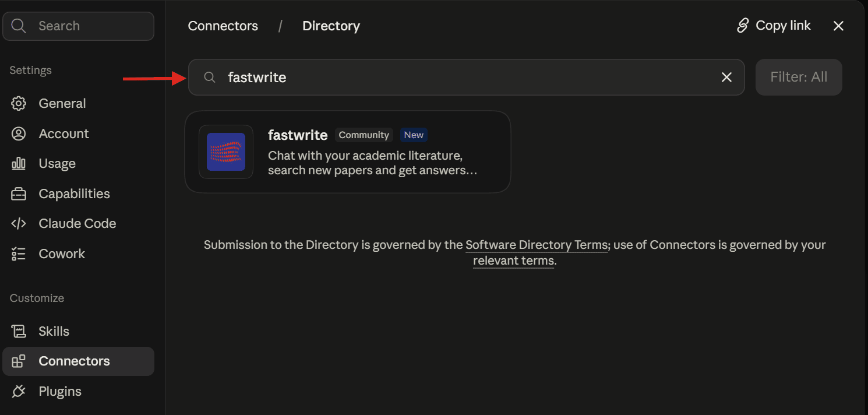Click the Cowork checklist icon
Viewport: 868px width, 415px height.
[19, 254]
